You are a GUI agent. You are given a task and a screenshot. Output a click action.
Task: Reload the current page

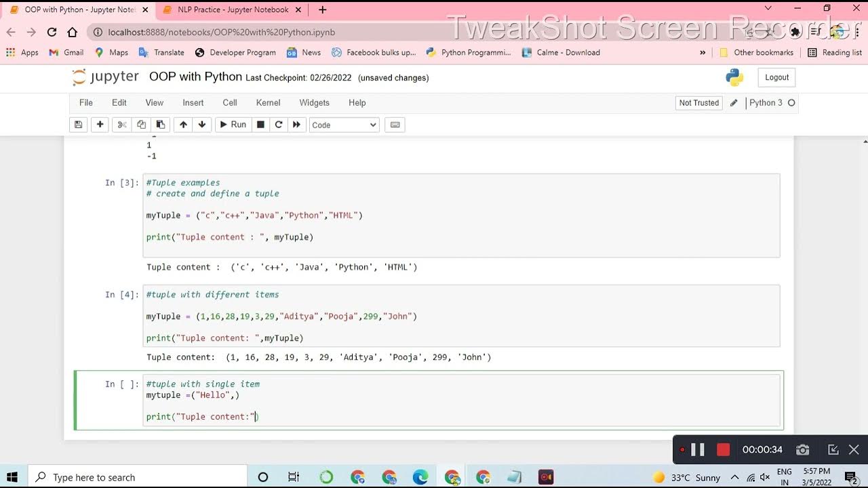52,32
